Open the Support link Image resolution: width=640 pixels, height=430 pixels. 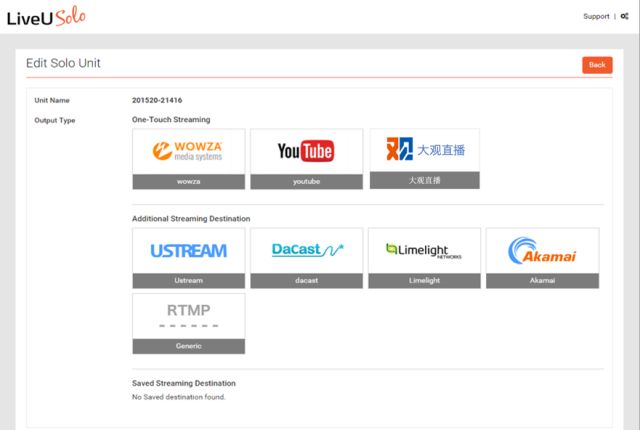pyautogui.click(x=596, y=16)
